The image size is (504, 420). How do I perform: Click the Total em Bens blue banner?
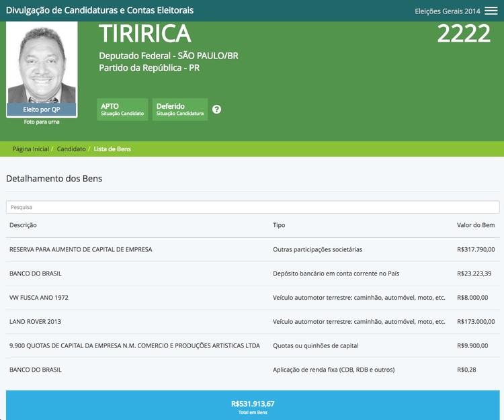pyautogui.click(x=252, y=405)
